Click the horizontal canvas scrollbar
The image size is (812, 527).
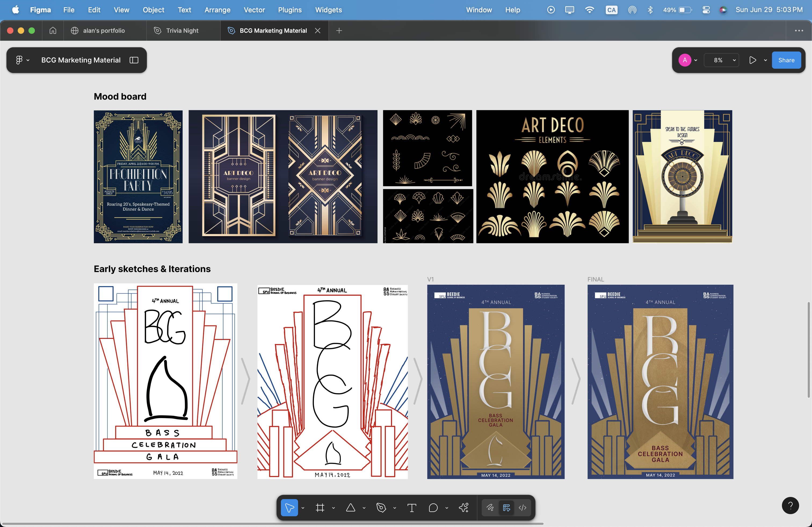[x=272, y=523]
